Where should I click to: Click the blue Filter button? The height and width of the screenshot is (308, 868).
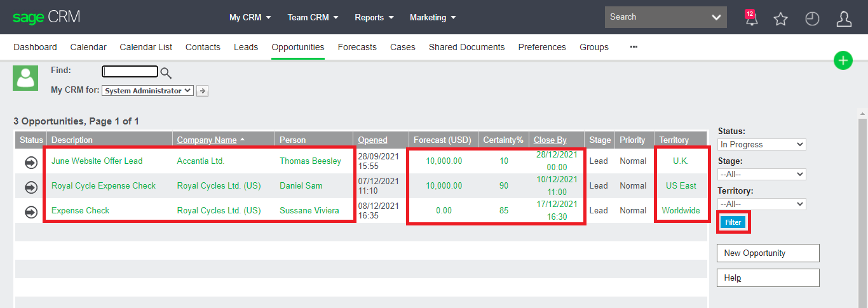pyautogui.click(x=733, y=222)
